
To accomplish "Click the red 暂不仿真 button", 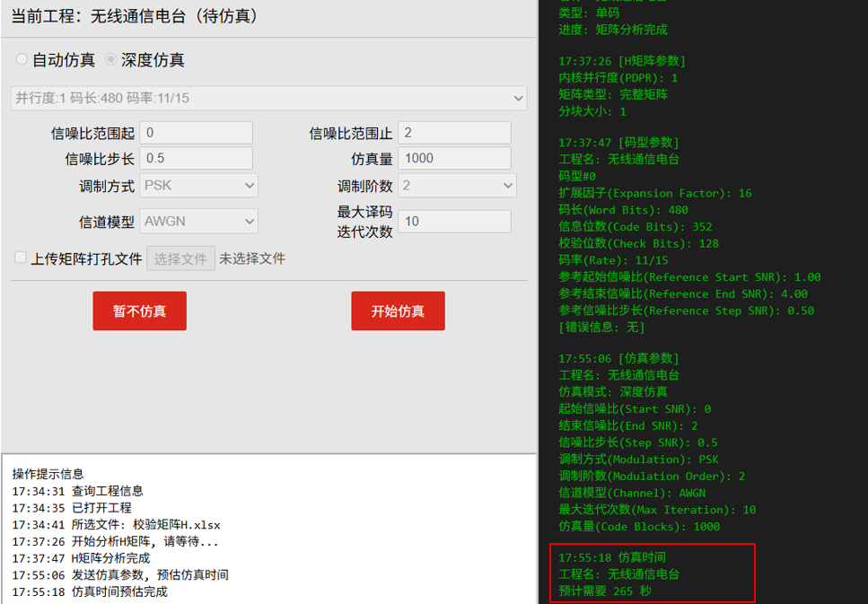I will click(139, 311).
